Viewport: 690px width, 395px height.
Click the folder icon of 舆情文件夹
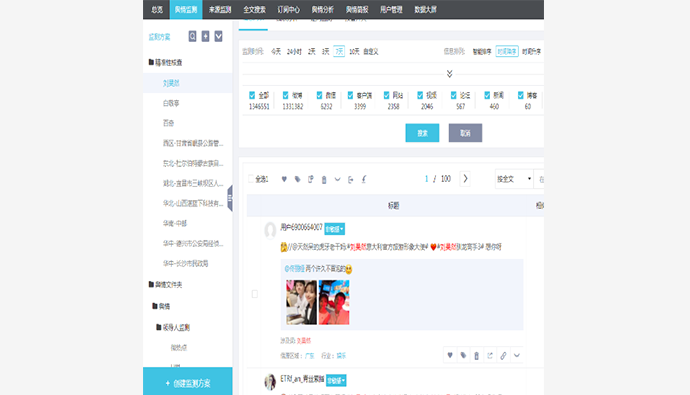[x=151, y=284]
